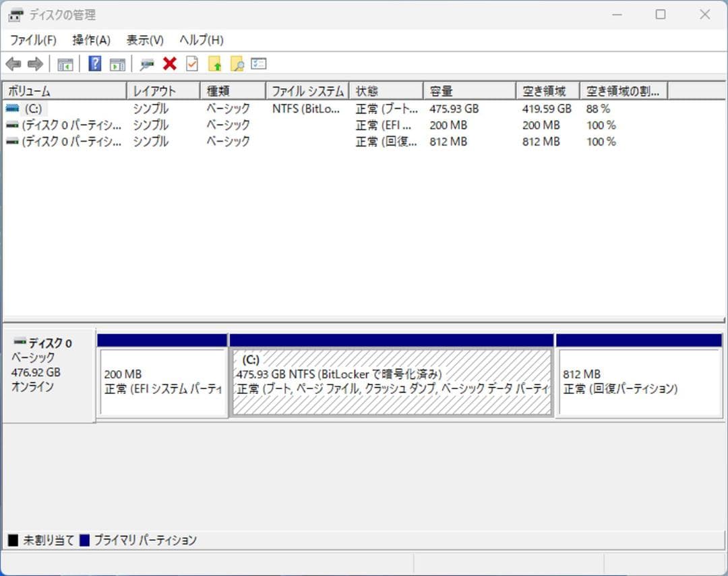
Task: Sort by the 空き領域 column header
Action: tap(548, 90)
